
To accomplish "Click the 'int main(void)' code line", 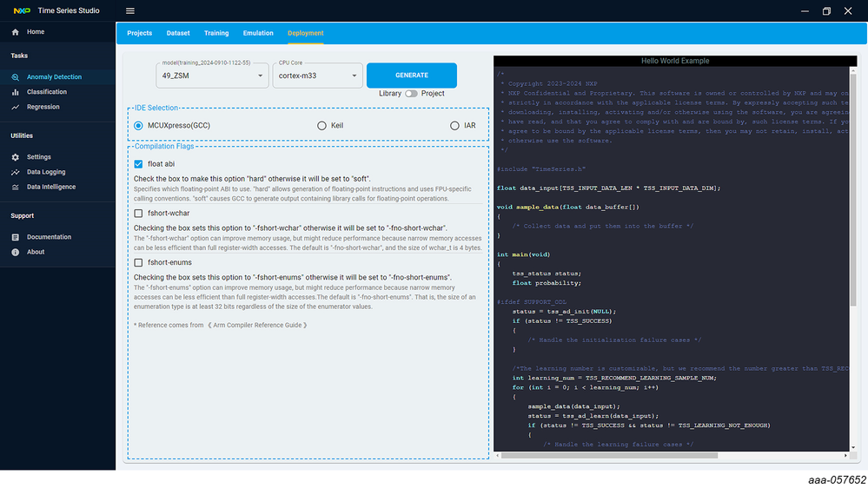I will [523, 255].
